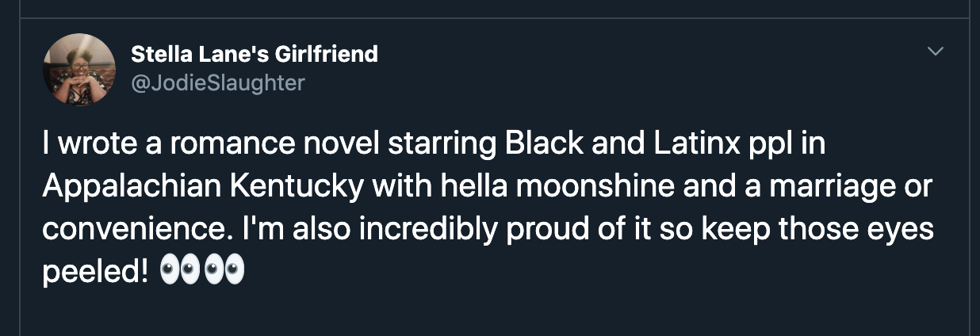Screen dimensions: 980x336
Task: Click the word "Appalachian" in the tweet
Action: pos(132,189)
